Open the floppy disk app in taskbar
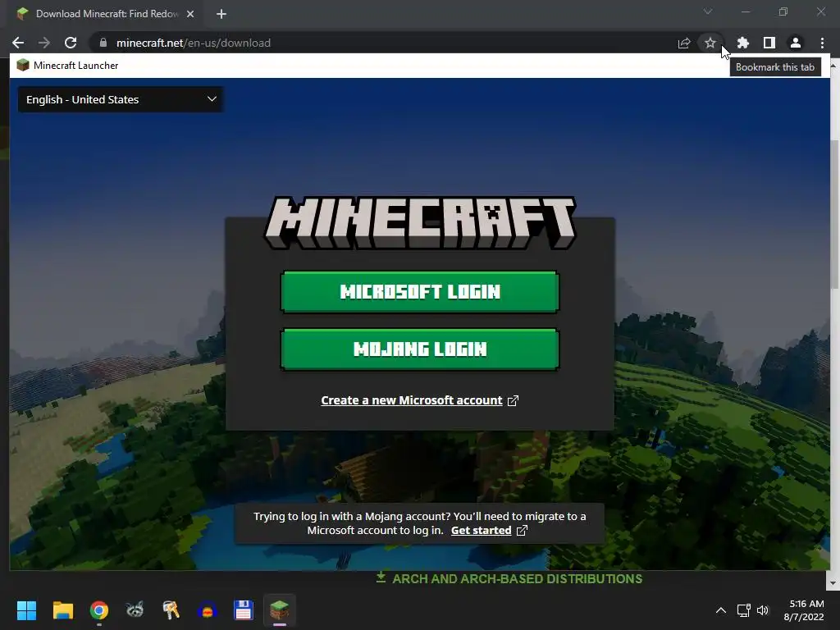The width and height of the screenshot is (840, 630). (x=243, y=610)
